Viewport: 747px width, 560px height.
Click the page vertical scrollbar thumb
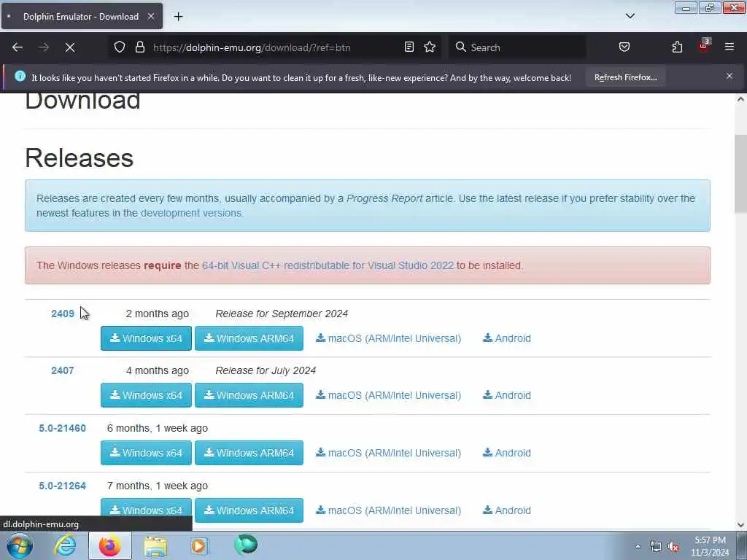[740, 174]
